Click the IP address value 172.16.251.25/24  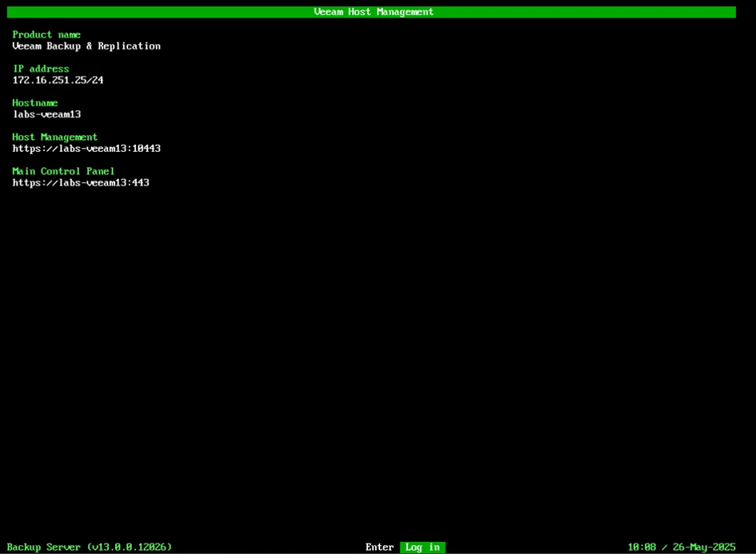(x=58, y=80)
